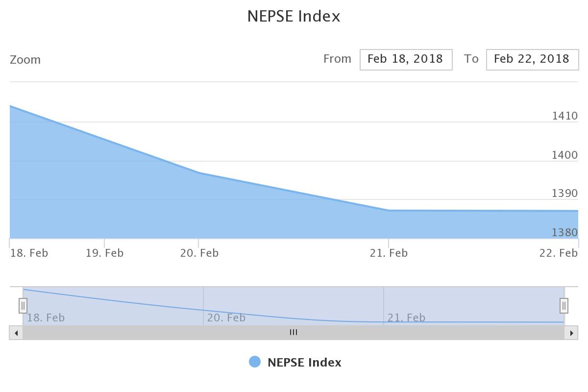Screen dimensions: 588x392
Task: Click the area chart data point at 21. Feb
Action: tap(389, 210)
